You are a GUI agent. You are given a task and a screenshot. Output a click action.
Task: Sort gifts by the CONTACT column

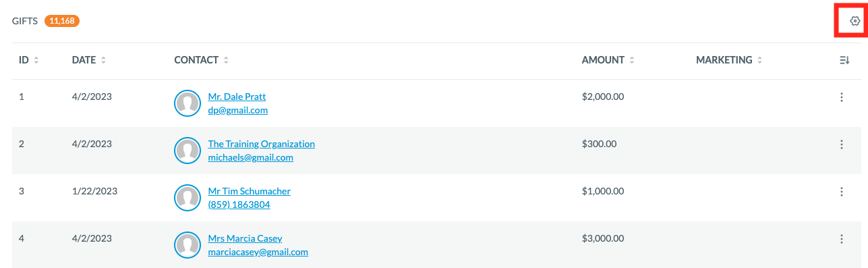(x=201, y=60)
